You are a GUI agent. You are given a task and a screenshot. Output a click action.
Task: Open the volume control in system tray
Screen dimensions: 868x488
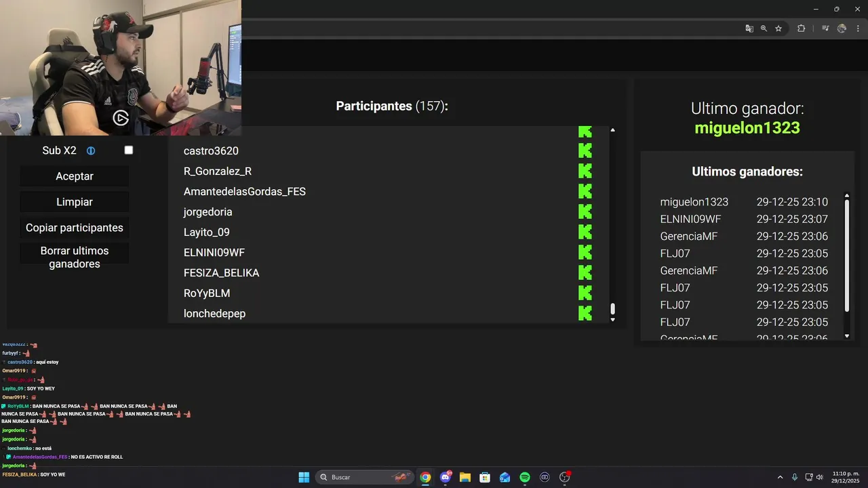click(819, 477)
